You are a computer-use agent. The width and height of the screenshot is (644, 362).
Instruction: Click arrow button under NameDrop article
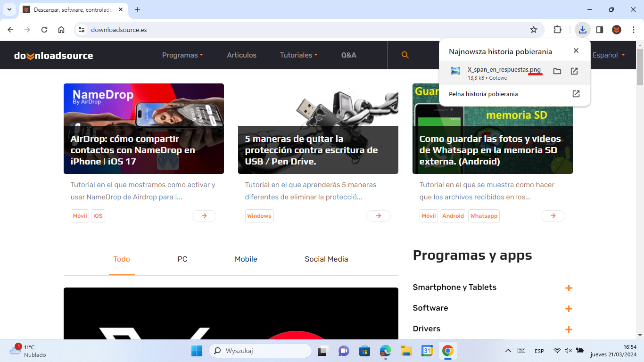click(204, 216)
